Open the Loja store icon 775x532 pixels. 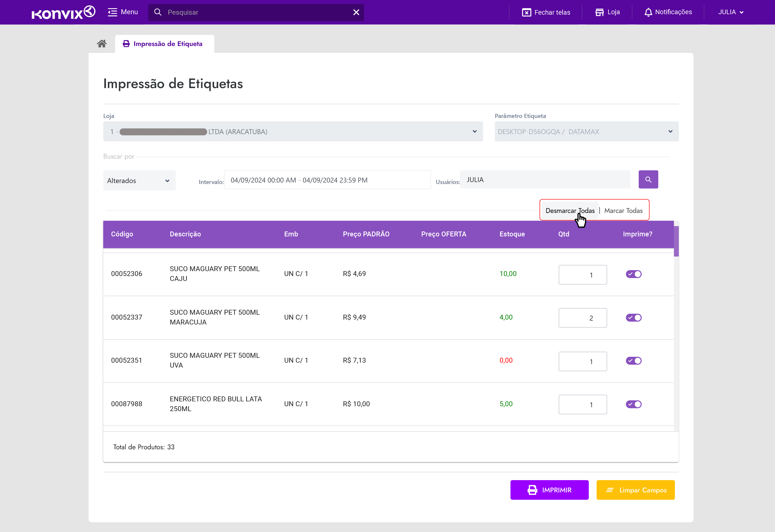pyautogui.click(x=599, y=12)
